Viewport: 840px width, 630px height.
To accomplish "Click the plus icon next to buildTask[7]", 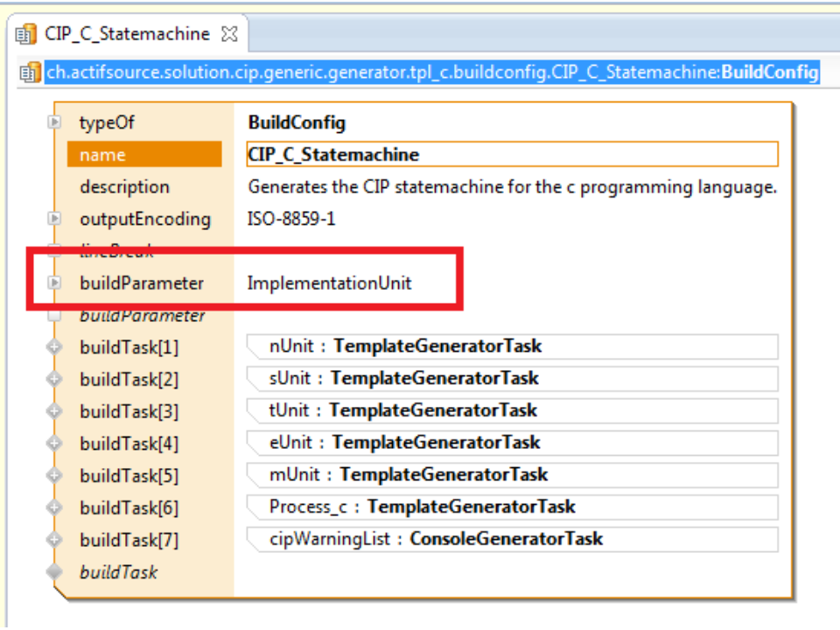I will (x=54, y=540).
